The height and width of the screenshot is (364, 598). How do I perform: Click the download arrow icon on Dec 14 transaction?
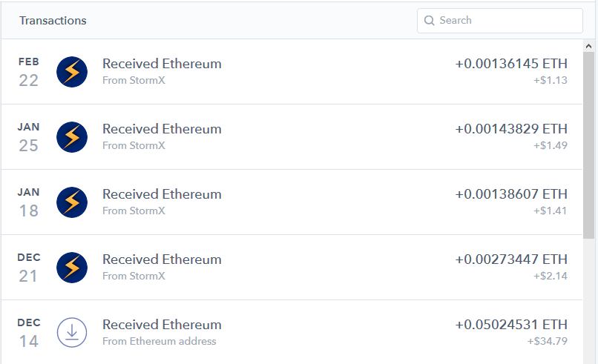(x=72, y=332)
